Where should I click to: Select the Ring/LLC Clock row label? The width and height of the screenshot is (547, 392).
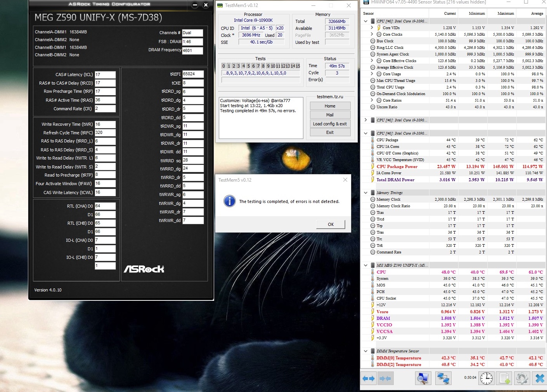[x=390, y=48]
